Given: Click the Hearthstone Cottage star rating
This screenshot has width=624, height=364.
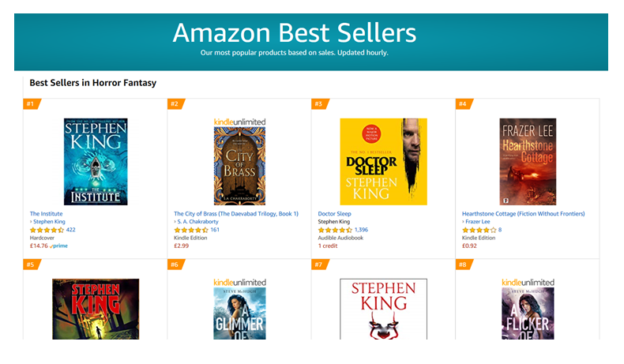Looking at the screenshot, I should [x=479, y=230].
